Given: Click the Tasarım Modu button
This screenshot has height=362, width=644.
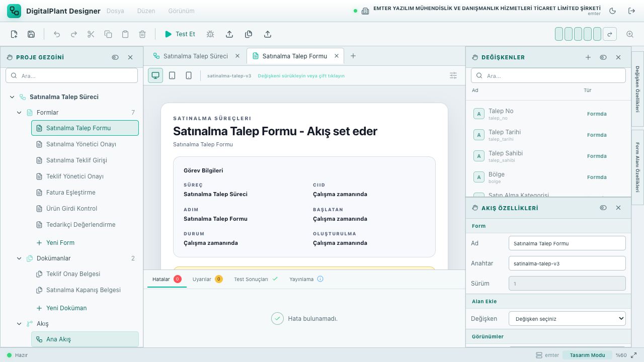Looking at the screenshot, I should [x=587, y=355].
